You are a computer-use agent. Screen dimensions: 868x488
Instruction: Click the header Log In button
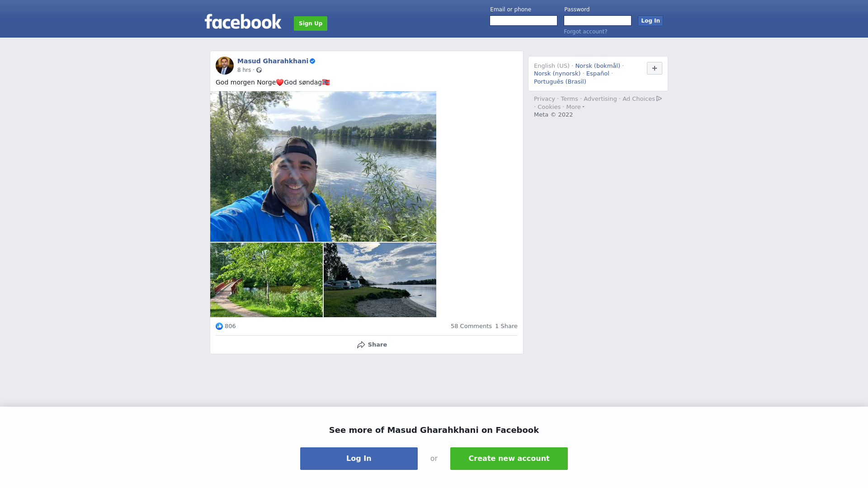click(651, 21)
